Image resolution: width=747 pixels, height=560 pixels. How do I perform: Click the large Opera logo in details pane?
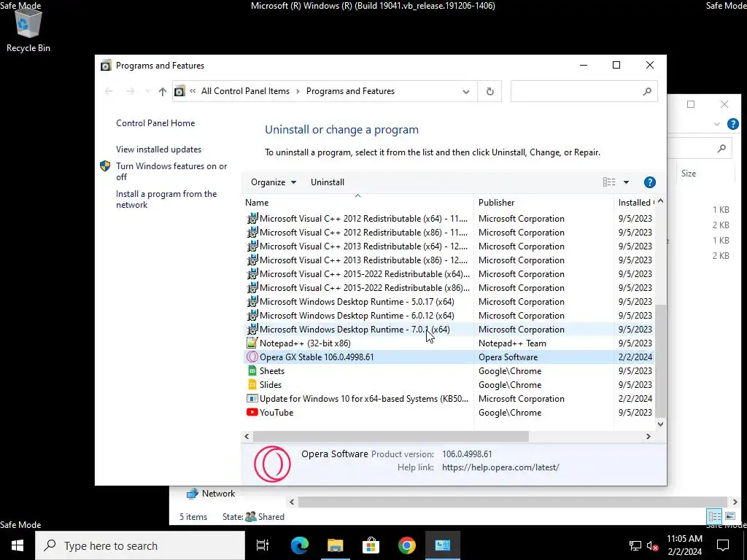272,464
